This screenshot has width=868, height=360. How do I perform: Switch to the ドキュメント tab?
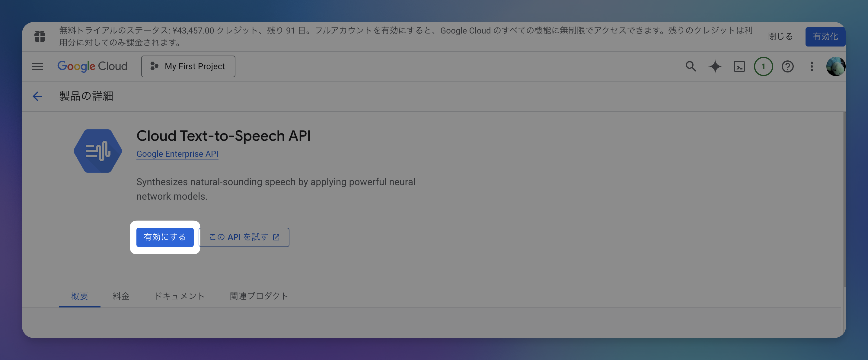pyautogui.click(x=179, y=296)
